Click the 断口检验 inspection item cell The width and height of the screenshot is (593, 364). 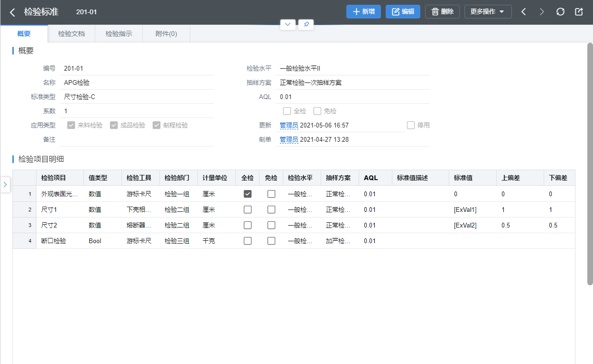[x=60, y=241]
